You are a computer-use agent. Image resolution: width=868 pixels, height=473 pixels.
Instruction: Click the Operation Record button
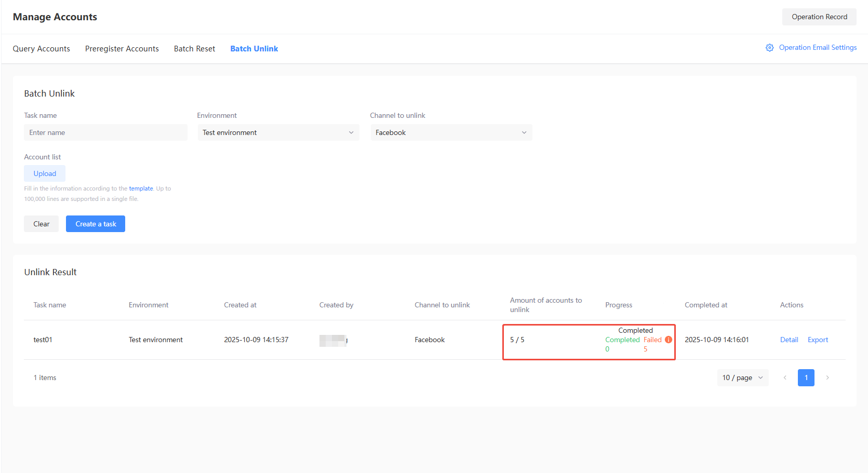click(819, 17)
